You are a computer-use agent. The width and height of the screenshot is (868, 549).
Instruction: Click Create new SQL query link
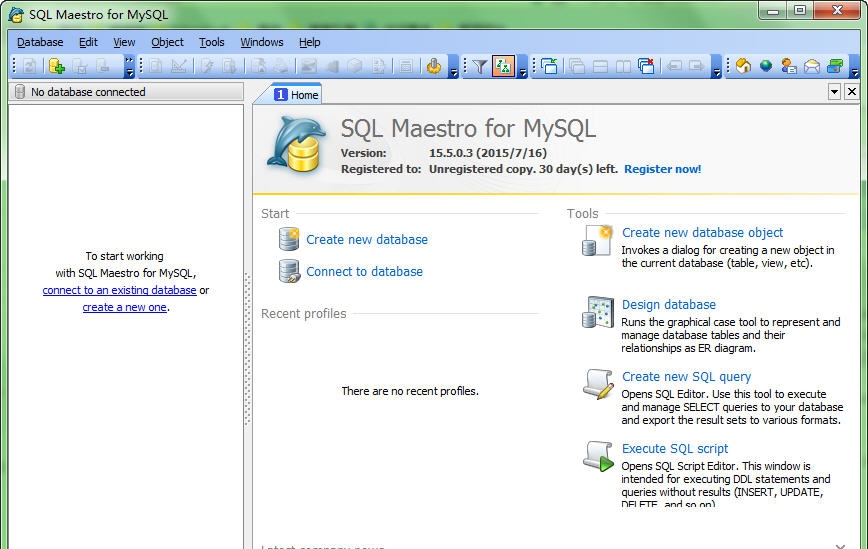pyautogui.click(x=686, y=376)
